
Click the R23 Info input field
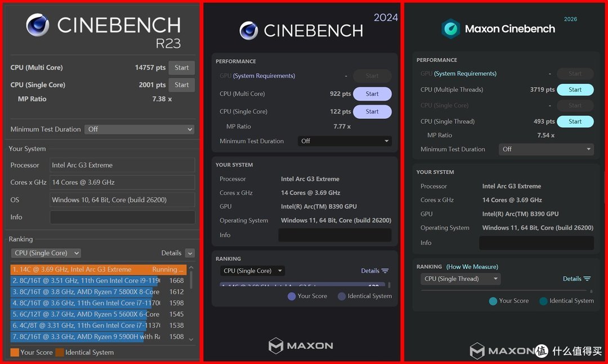(x=122, y=217)
